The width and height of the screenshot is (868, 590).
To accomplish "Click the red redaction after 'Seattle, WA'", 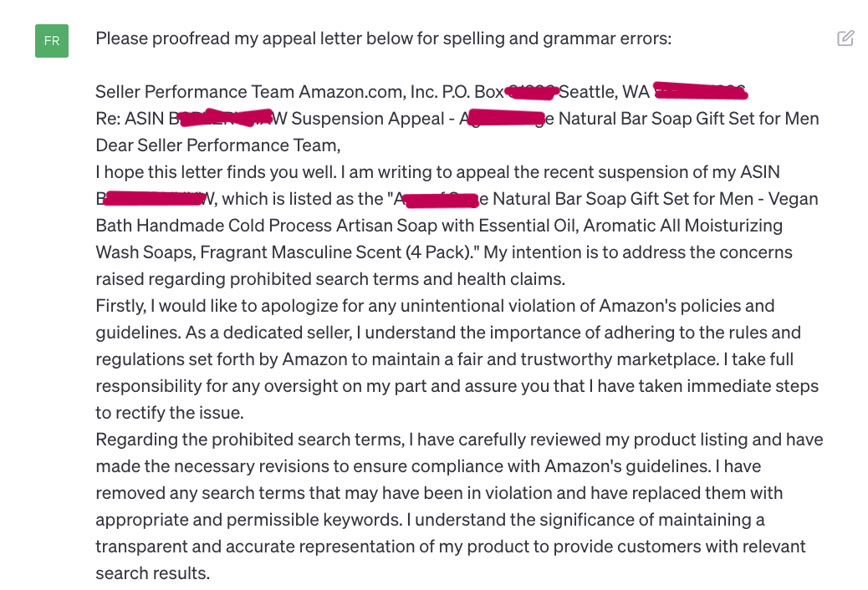I will coord(699,90).
